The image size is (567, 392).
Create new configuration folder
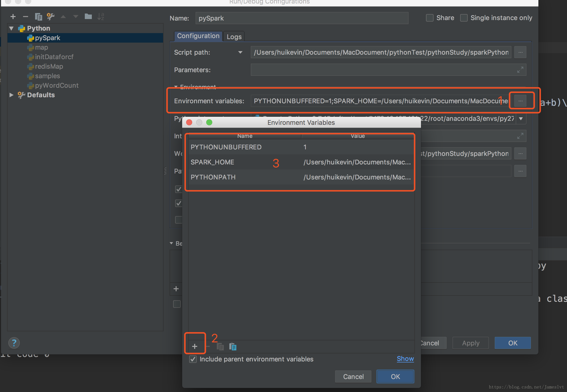pyautogui.click(x=88, y=17)
